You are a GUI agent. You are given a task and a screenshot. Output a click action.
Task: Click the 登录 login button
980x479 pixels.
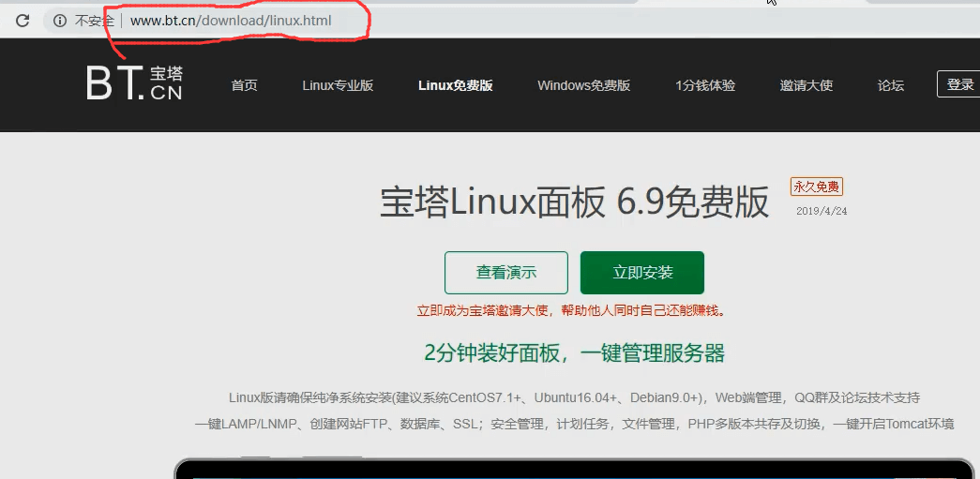(958, 84)
